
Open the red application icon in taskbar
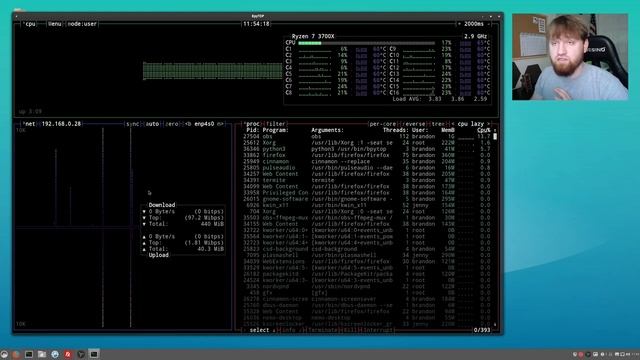[68, 354]
